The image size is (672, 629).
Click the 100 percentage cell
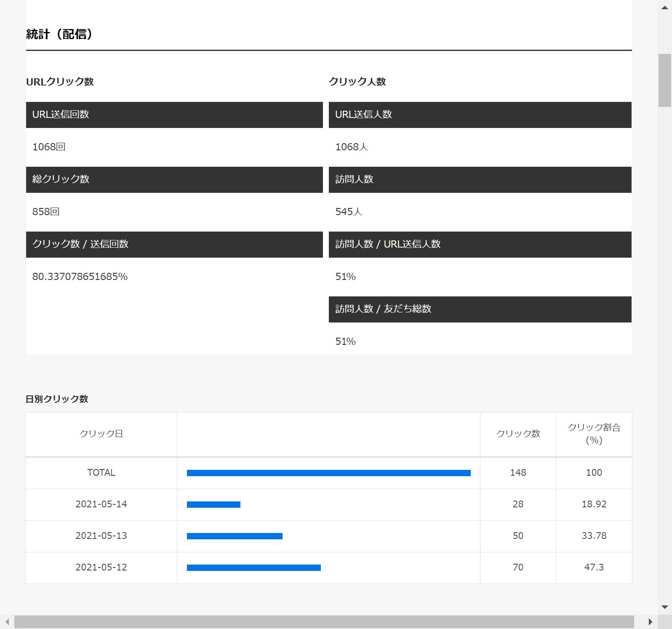[x=594, y=473]
